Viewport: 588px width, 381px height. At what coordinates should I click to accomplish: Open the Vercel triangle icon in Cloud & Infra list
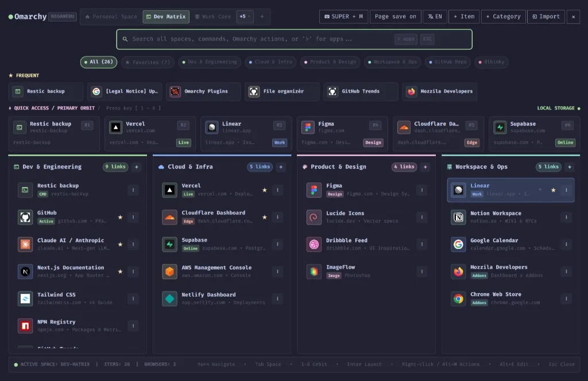click(x=169, y=190)
